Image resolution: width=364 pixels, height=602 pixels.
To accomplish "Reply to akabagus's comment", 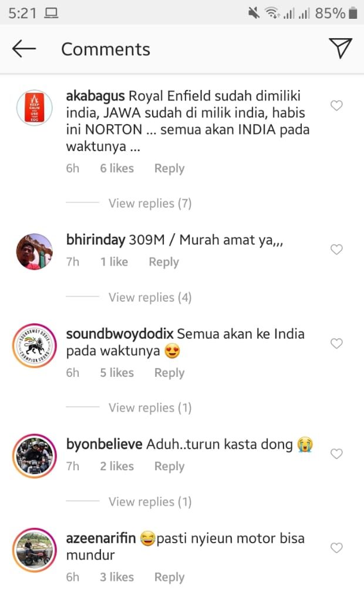I will coord(169,169).
